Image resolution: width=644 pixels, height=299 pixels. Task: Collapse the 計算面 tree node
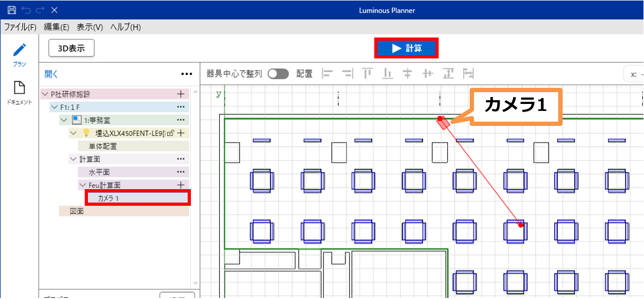(x=73, y=159)
